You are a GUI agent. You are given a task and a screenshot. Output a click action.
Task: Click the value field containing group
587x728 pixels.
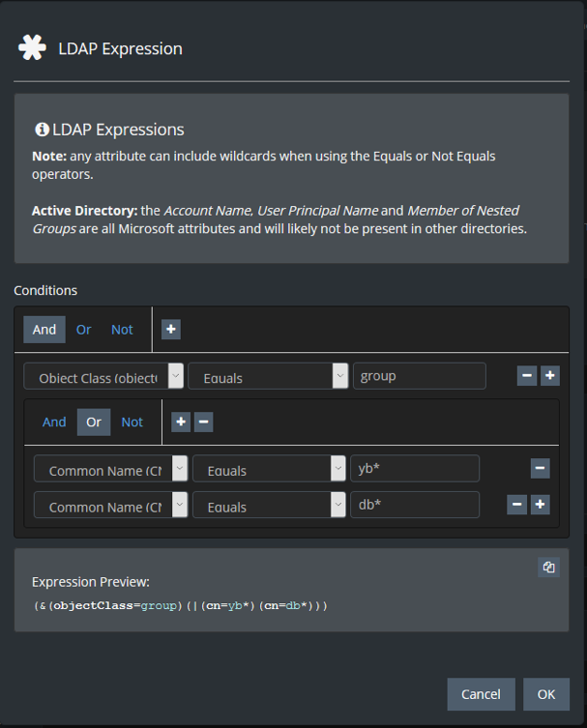[x=419, y=376]
